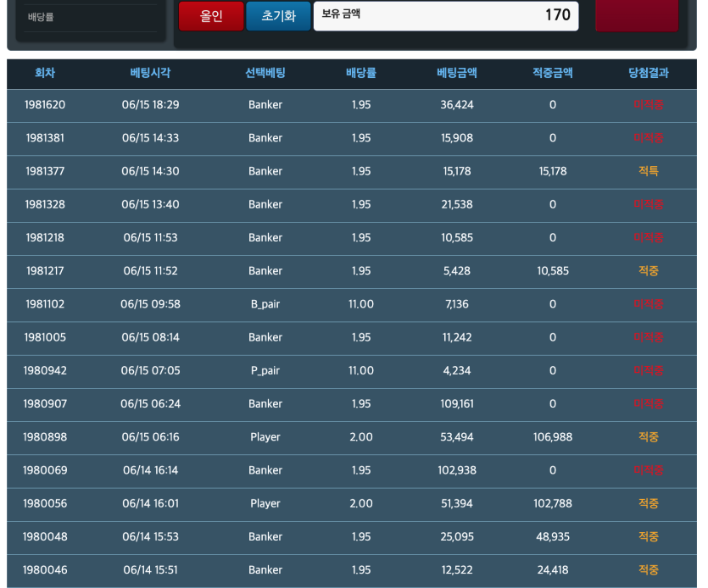Click the red 올인 button
The width and height of the screenshot is (708, 588).
(211, 16)
